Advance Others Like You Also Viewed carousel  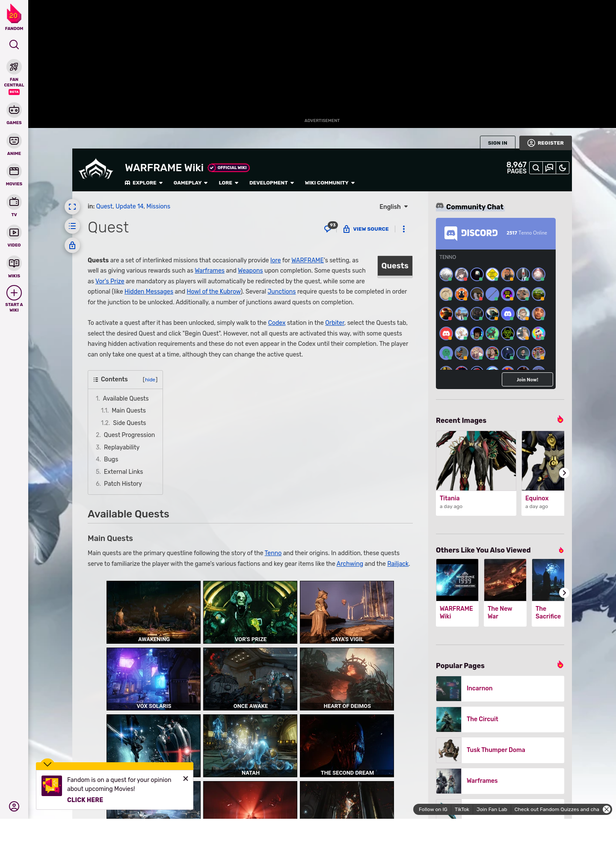coord(564,593)
